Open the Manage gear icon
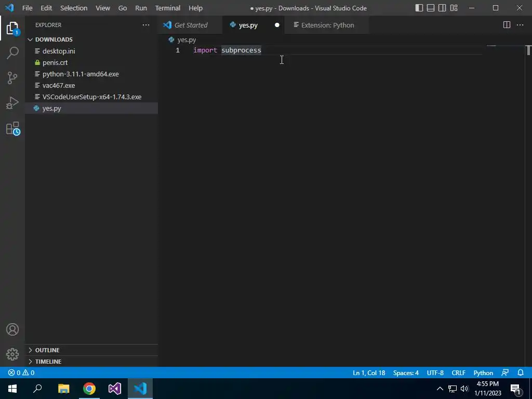This screenshot has height=399, width=532. click(x=12, y=354)
